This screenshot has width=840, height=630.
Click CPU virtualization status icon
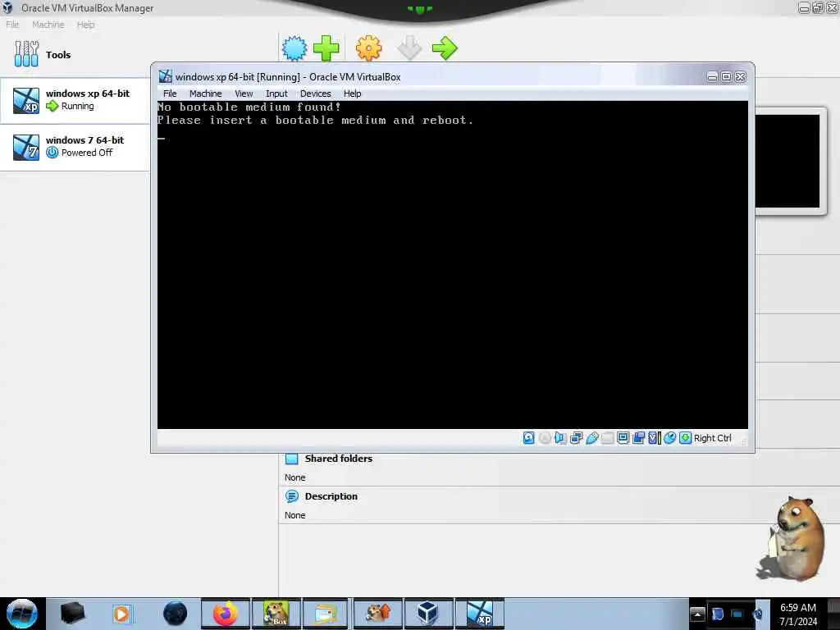click(654, 438)
